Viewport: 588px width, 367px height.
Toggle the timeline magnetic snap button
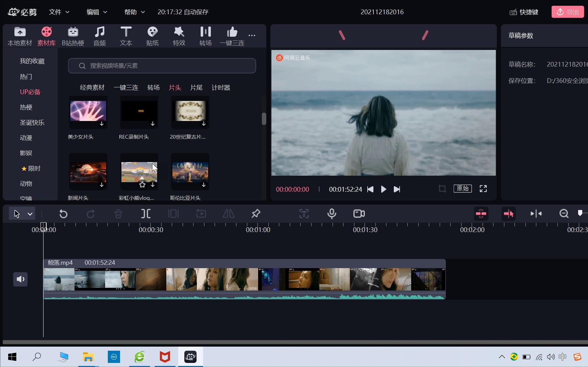coord(481,214)
